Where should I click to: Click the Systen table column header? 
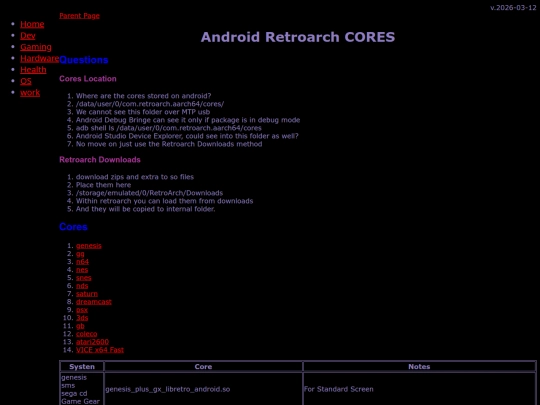tap(82, 366)
